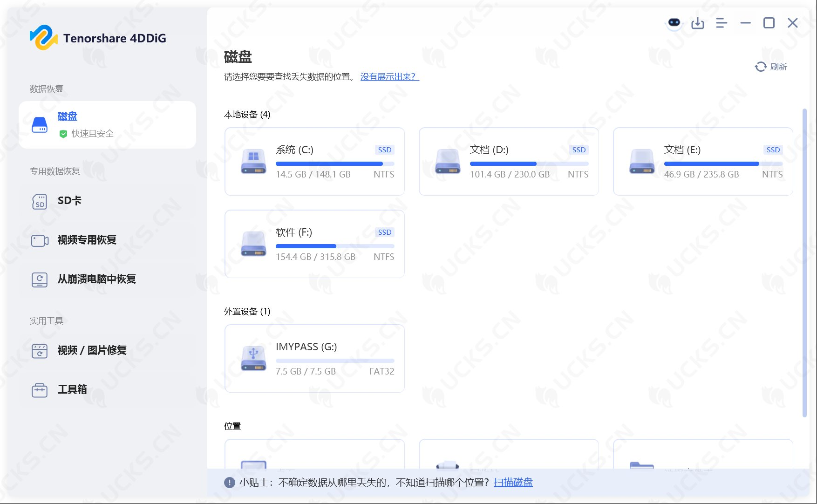Image resolution: width=817 pixels, height=504 pixels.
Task: Click the 7.5 GB / 7.5 GB text
Action: coord(306,371)
